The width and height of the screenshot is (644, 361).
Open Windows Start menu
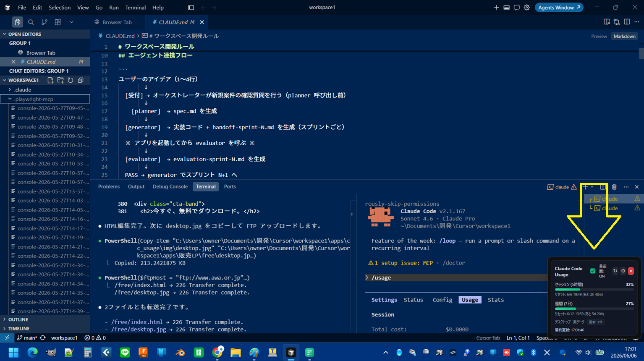[13, 353]
